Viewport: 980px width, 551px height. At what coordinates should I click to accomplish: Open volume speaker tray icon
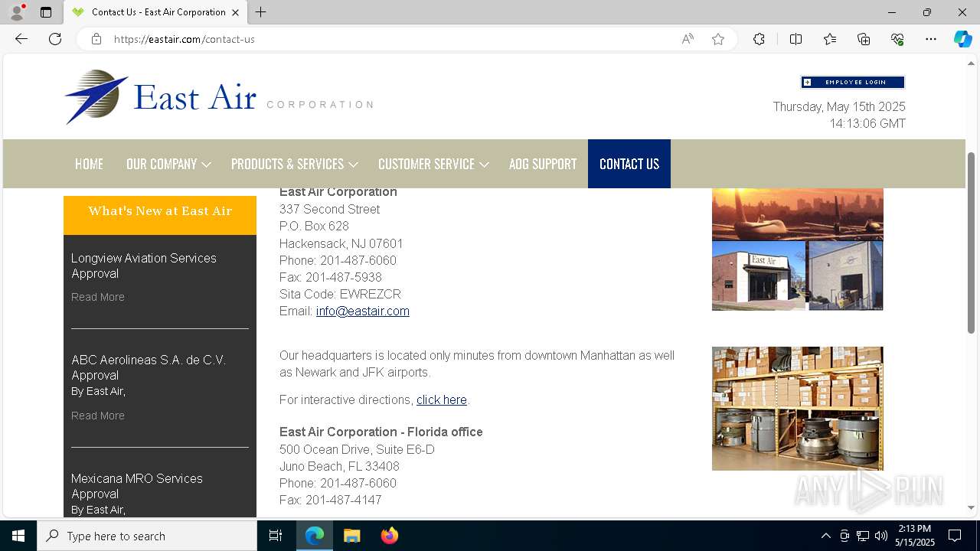(x=881, y=536)
